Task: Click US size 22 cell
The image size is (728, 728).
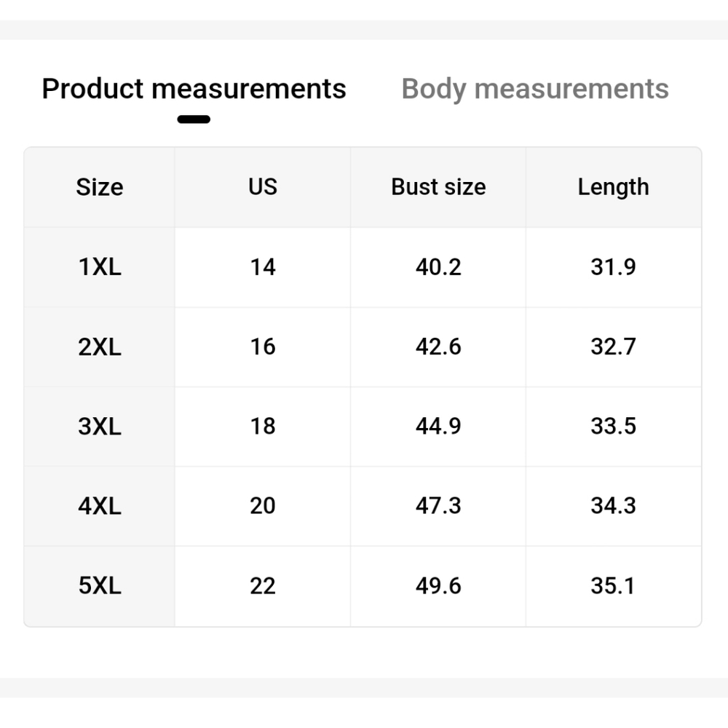Action: point(263,586)
